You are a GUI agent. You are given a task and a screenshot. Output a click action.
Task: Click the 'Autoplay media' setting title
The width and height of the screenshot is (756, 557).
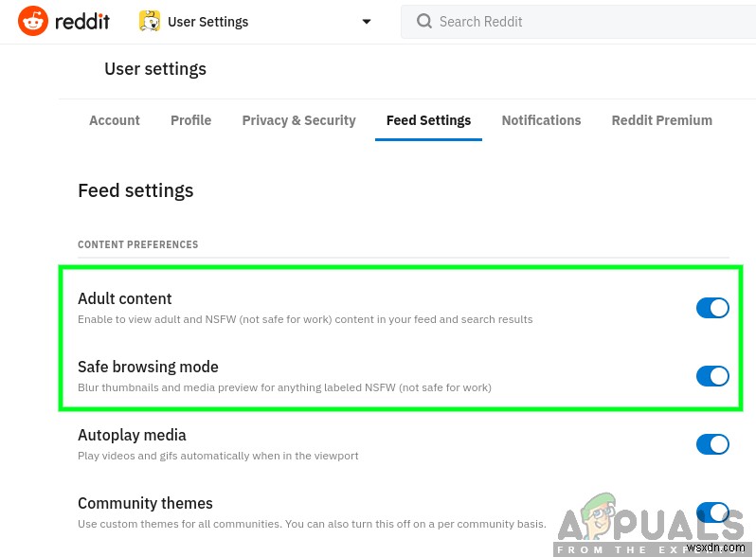[132, 435]
